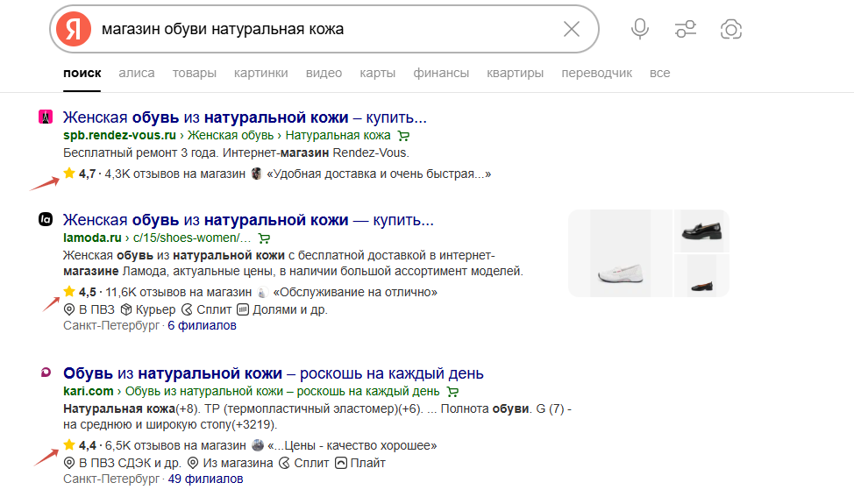
Task: Open image search camera icon
Action: click(731, 29)
